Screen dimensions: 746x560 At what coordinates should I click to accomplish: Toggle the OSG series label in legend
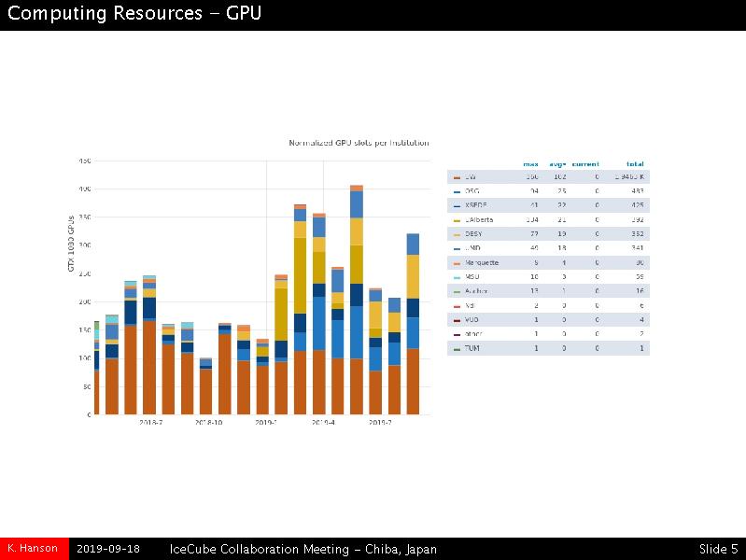[x=471, y=190]
